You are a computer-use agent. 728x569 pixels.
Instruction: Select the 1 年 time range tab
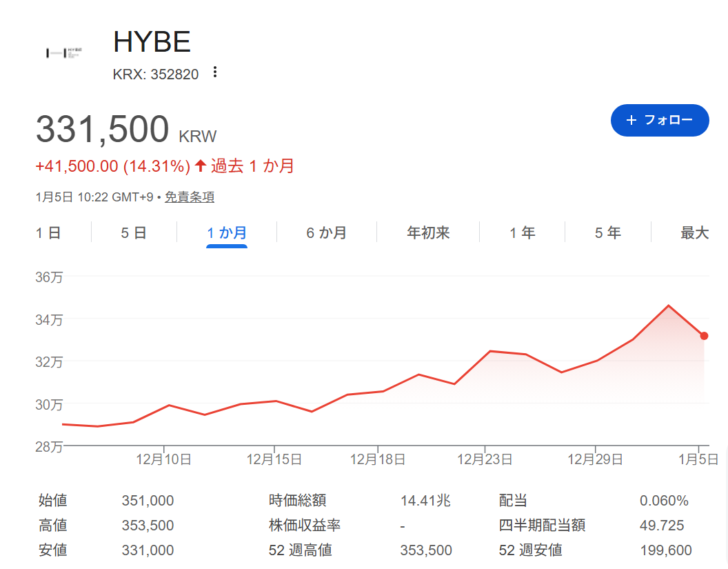[x=522, y=233]
